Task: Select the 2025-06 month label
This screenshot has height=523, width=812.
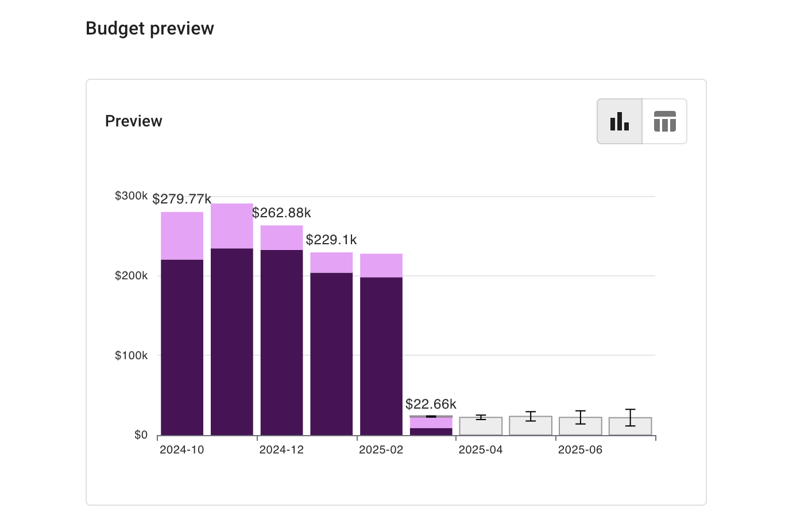Action: [580, 450]
